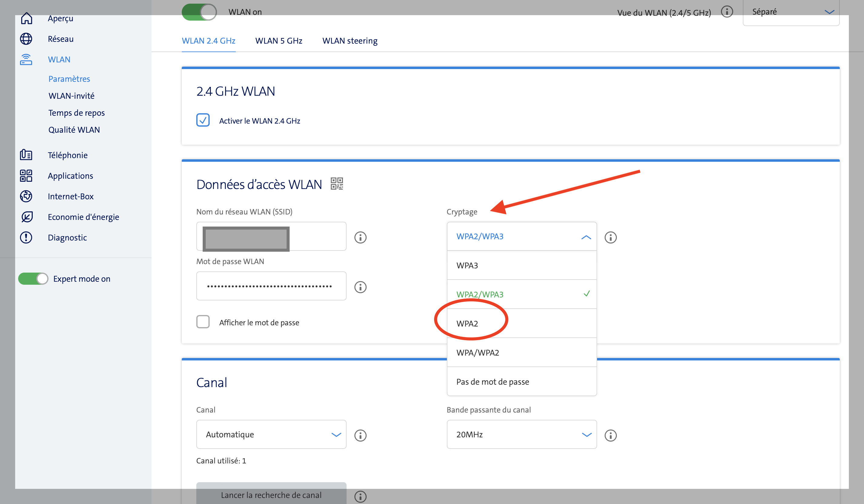This screenshot has height=504, width=864.
Task: Switch to the WLAN 5 GHz tab
Action: point(278,41)
